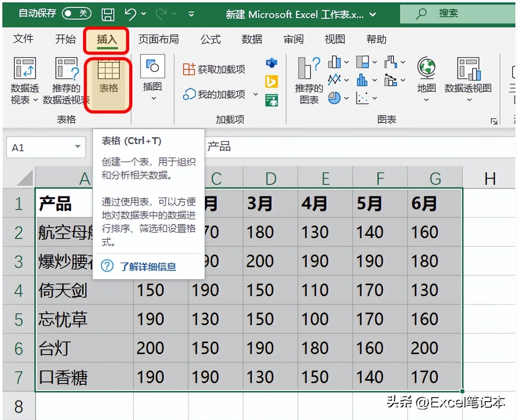Expand the PivotChart (数据透视图) dropdown arrow
Screen dimensions: 517x420
click(x=469, y=100)
